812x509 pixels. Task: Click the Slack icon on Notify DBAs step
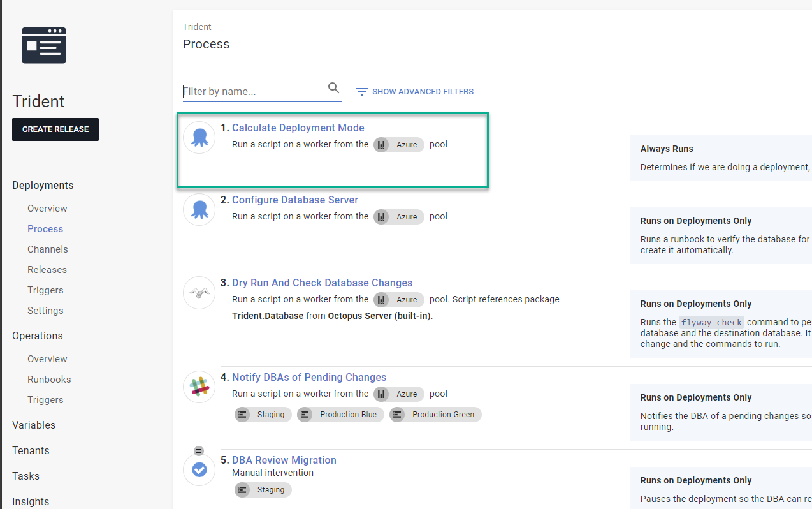(199, 387)
